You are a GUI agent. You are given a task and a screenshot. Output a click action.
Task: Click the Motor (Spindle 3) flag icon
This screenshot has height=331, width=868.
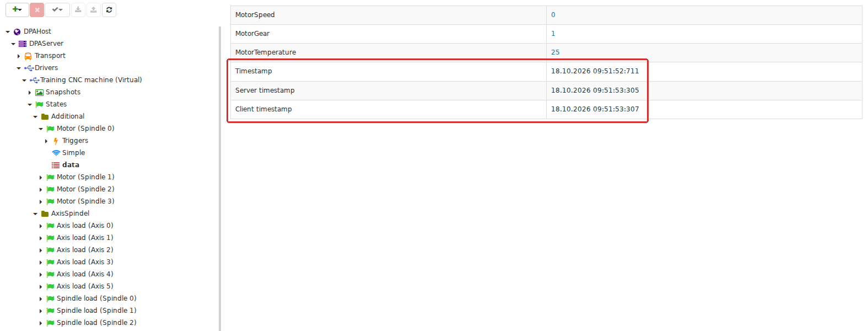[50, 202]
